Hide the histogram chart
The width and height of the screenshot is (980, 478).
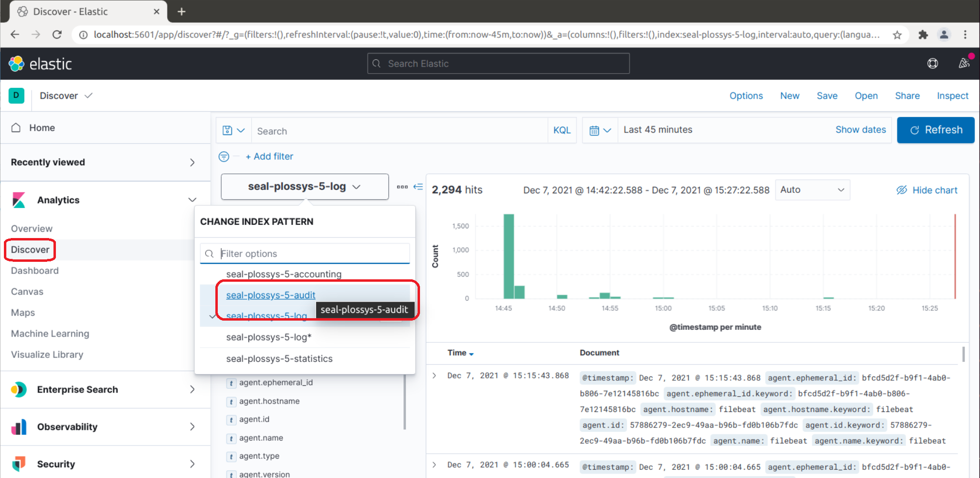927,190
